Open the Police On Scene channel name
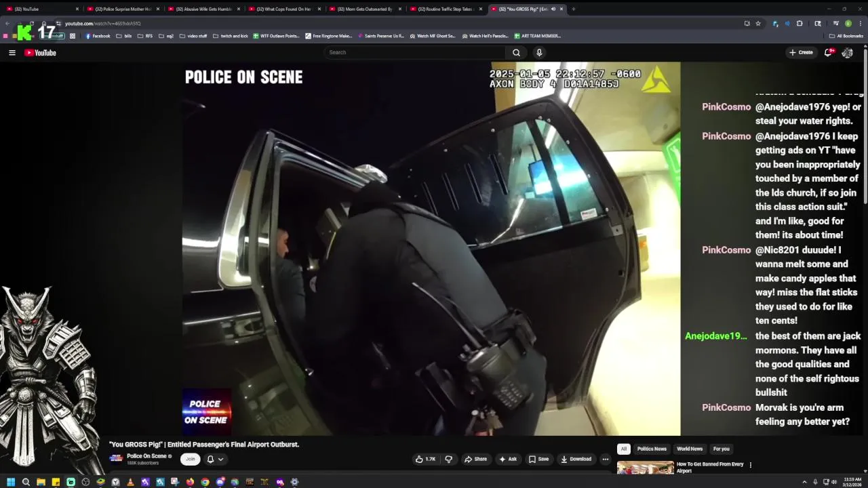 tap(146, 456)
